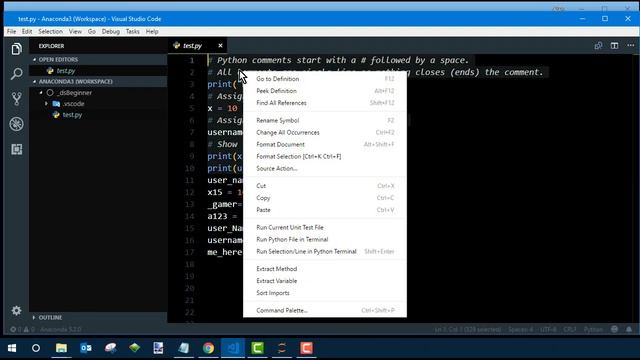The height and width of the screenshot is (360, 640).
Task: Open the Manage gear icon
Action: [16, 311]
